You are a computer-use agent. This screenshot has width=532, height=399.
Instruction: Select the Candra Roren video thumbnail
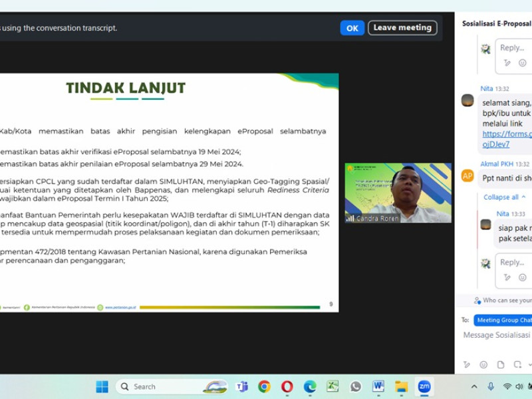point(398,193)
